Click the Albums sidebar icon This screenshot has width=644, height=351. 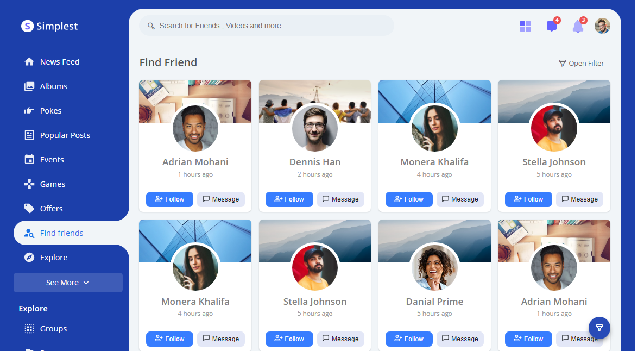coord(29,86)
